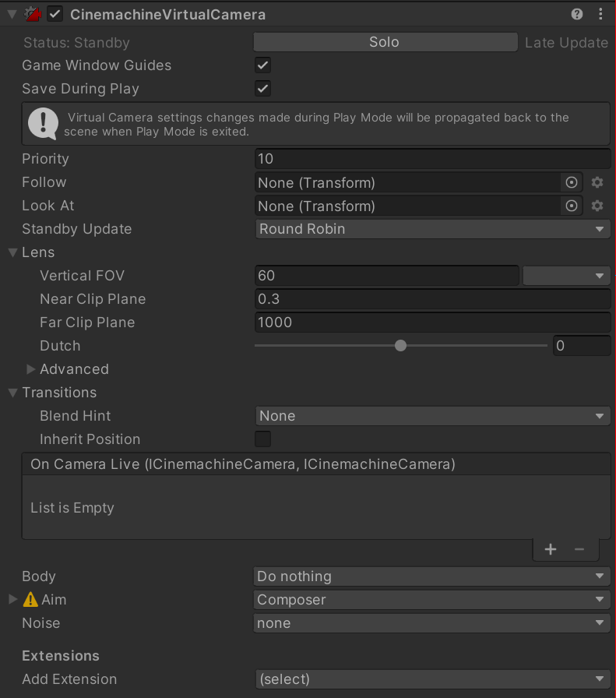The height and width of the screenshot is (698, 616).
Task: Open the gear options beside Look At
Action: (x=597, y=206)
